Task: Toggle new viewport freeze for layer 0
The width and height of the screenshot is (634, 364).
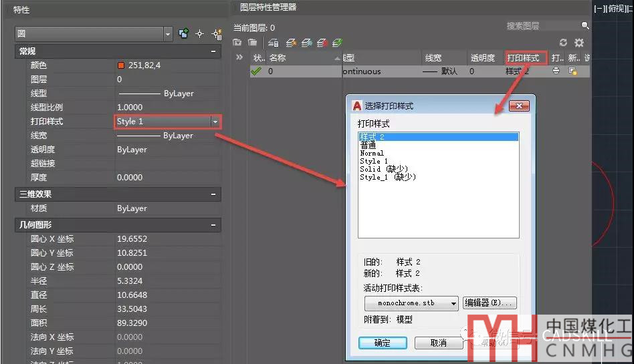Action: coord(572,71)
